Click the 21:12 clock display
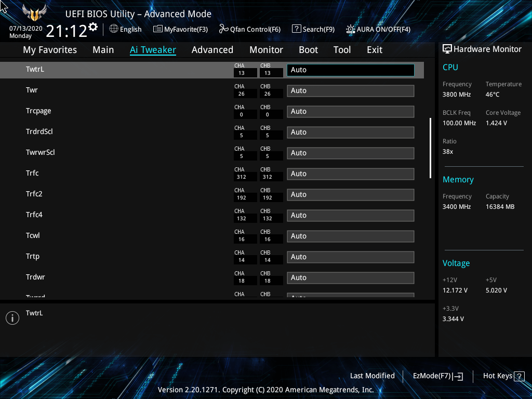532x399 pixels. (66, 31)
